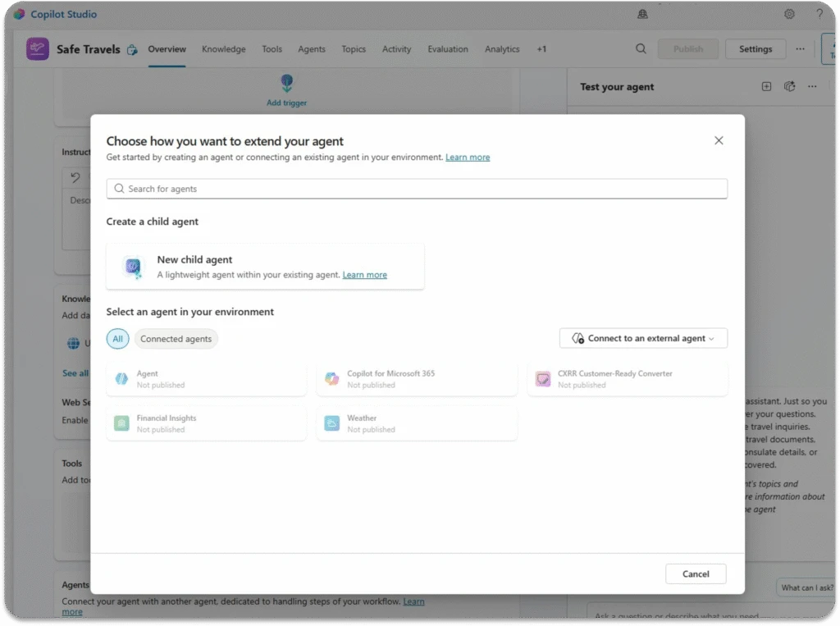Open the Safe Travels agent icon
840x626 pixels.
[37, 49]
